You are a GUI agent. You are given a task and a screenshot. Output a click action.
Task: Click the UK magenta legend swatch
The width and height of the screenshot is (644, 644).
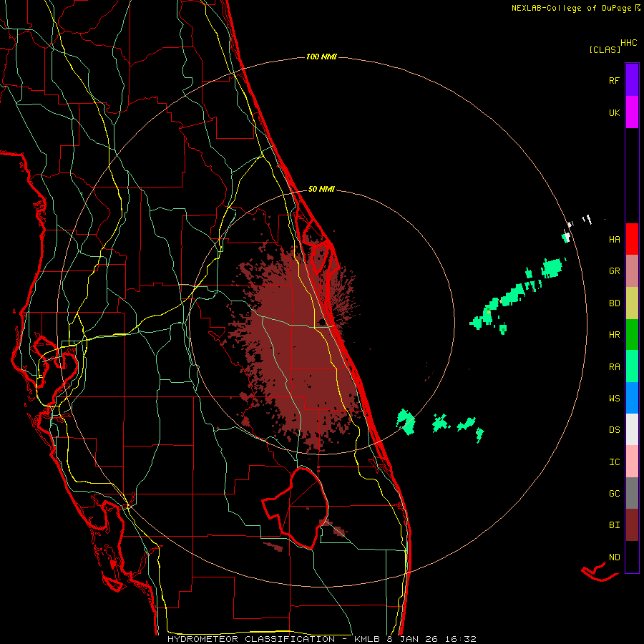coord(632,112)
